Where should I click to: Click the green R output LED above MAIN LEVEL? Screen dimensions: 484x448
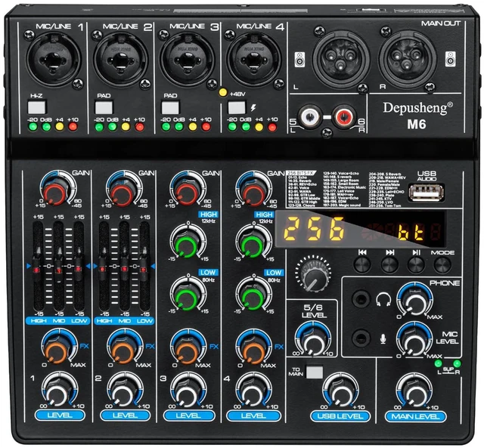457,363
